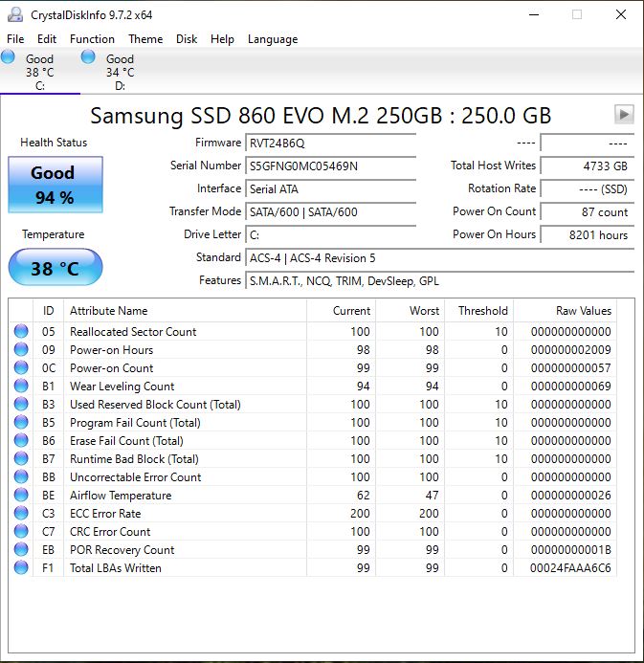
Task: Open the Help menu
Action: (222, 39)
